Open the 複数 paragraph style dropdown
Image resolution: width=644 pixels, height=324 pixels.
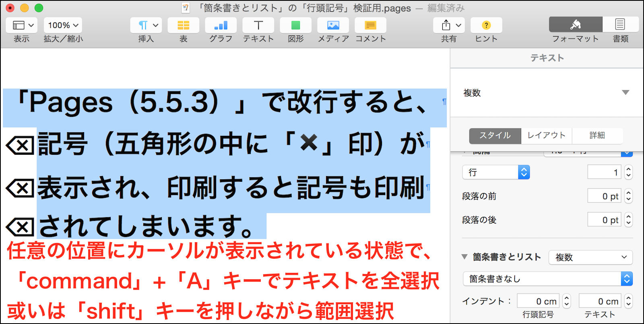(547, 93)
